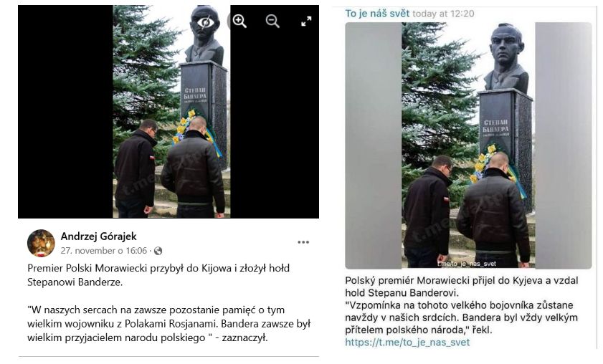Open the To je náš svět channel name
603x364 pixels.
[377, 14]
